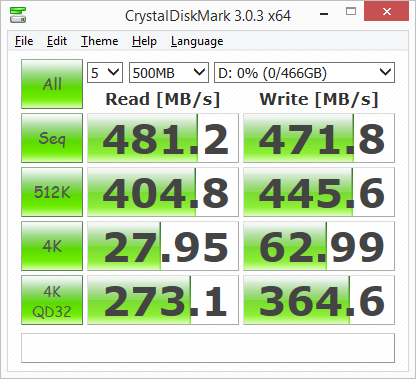The height and width of the screenshot is (379, 416).
Task: Open the Help menu
Action: (x=144, y=41)
